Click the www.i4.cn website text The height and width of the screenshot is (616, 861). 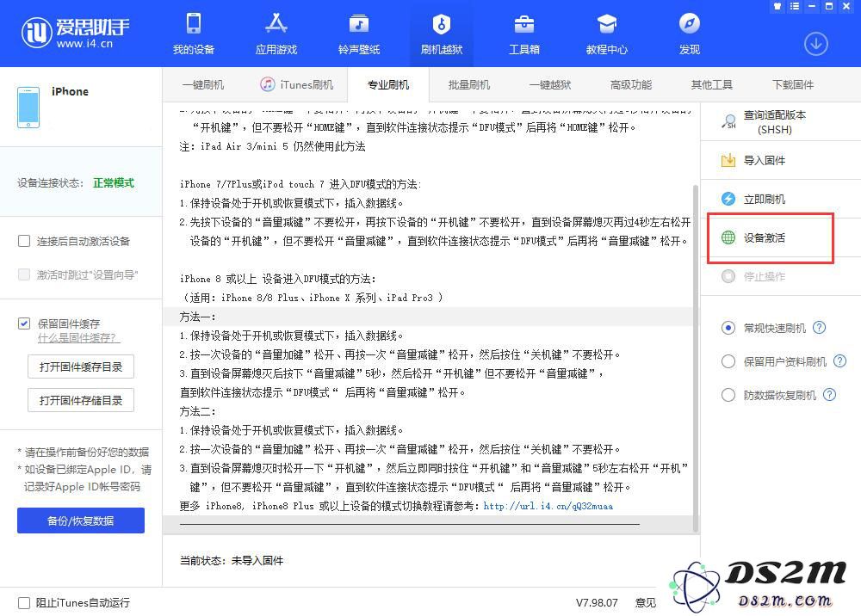(x=84, y=43)
